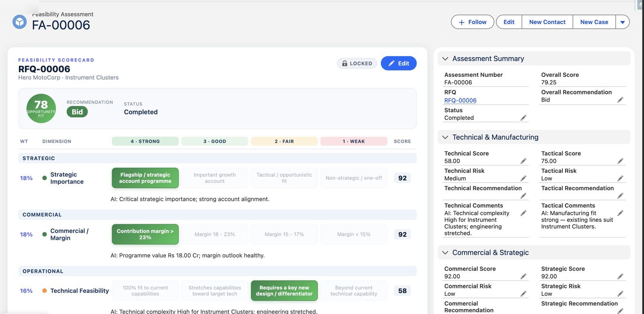Edit Tactical Risk pencil icon
The image size is (644, 314).
click(x=620, y=178)
